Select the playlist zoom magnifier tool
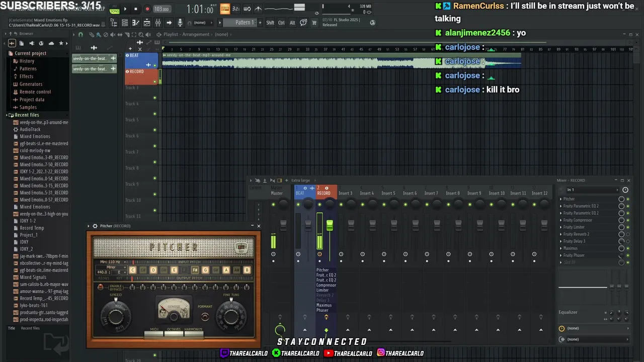644x362 pixels. pos(141,34)
